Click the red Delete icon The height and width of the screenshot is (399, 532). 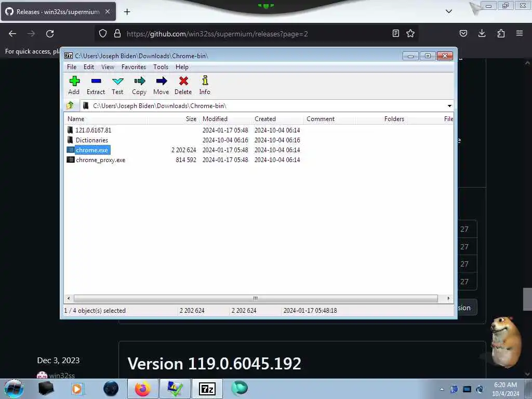tap(183, 81)
